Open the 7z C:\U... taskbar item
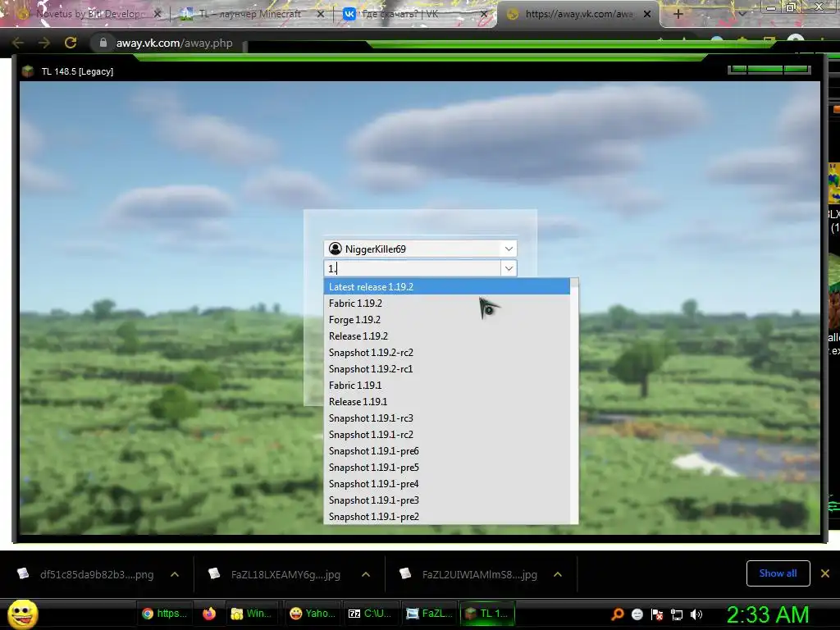 point(370,614)
